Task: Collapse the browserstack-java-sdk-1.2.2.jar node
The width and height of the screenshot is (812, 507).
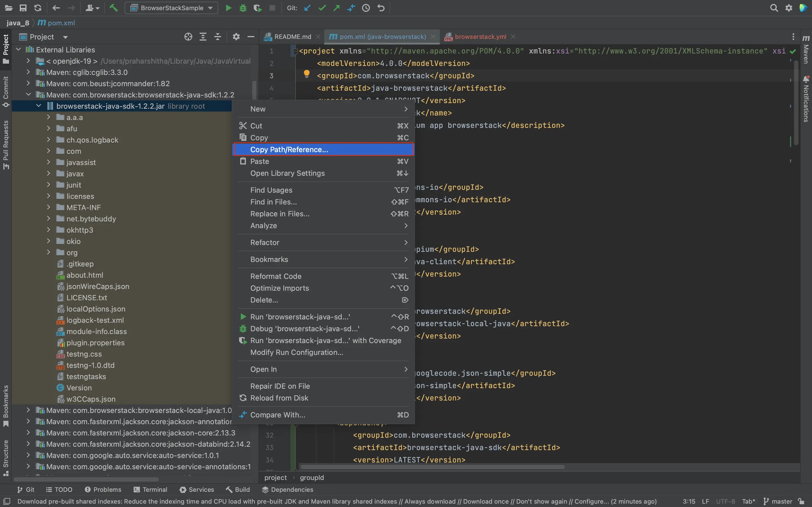Action: tap(39, 106)
